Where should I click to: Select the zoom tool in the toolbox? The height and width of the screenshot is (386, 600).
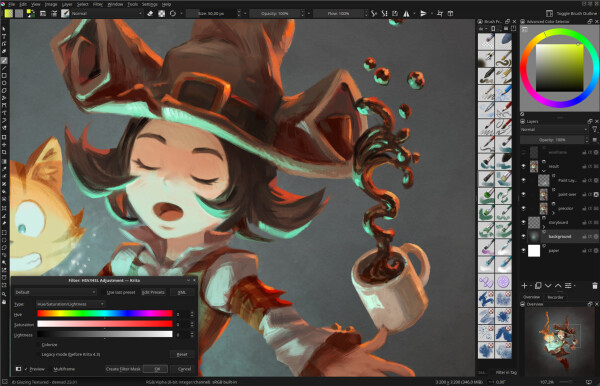pos(4,294)
